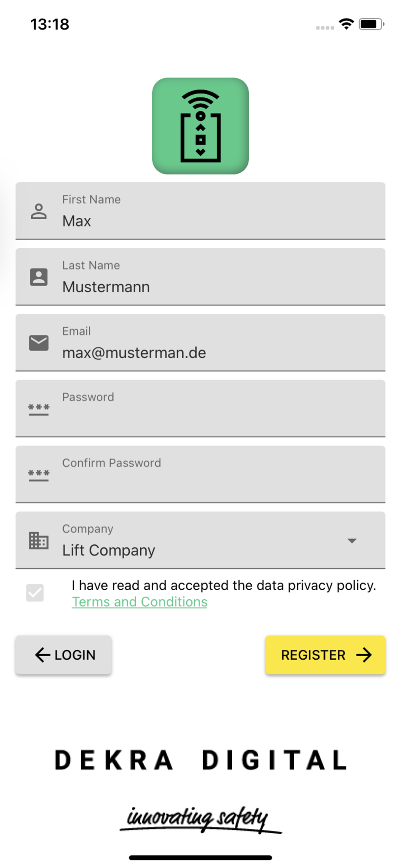This screenshot has width=401, height=868.
Task: Click the asterisks icon beside Confirm Password
Action: coord(39,475)
